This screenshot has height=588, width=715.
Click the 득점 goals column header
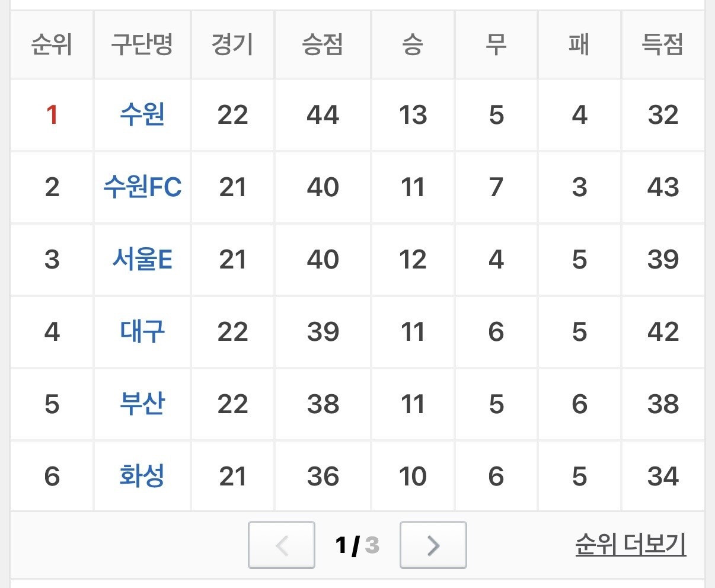[x=663, y=44]
